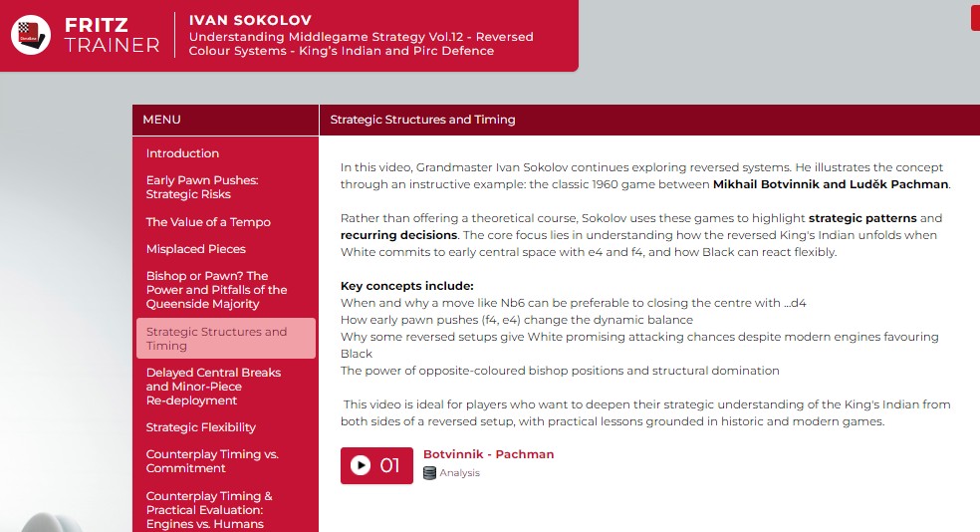Open the Analysis link under the video title
This screenshot has height=532, width=980.
tap(459, 473)
